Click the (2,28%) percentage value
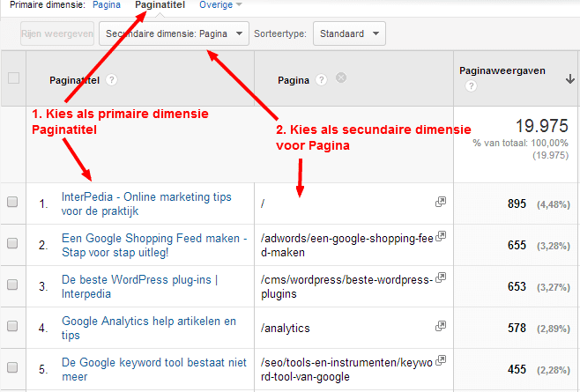 pos(554,370)
